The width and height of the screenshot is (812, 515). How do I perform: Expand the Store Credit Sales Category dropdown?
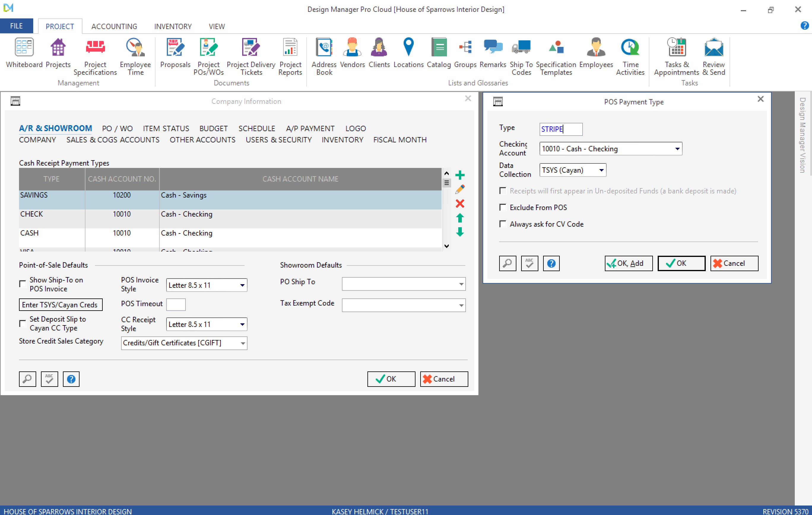[242, 343]
